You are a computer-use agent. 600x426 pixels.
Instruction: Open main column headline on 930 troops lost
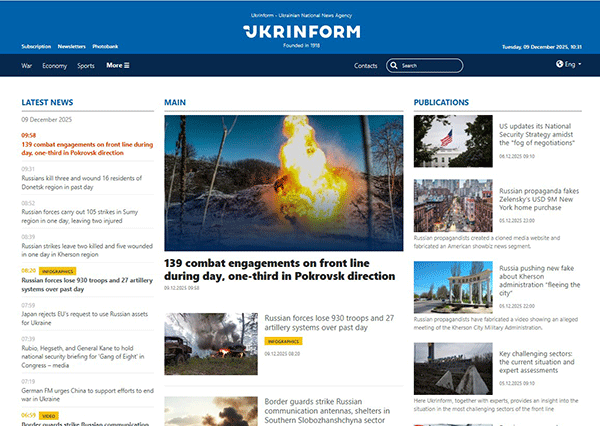coord(329,323)
